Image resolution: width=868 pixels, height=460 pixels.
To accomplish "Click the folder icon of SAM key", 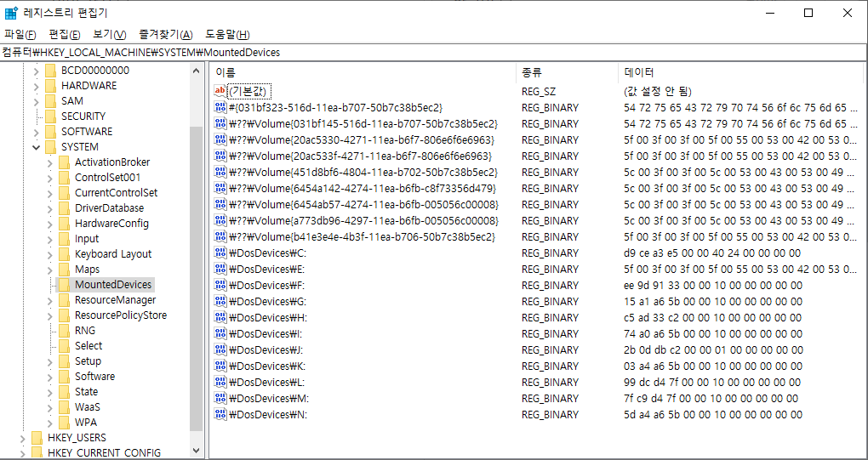I will pyautogui.click(x=51, y=101).
